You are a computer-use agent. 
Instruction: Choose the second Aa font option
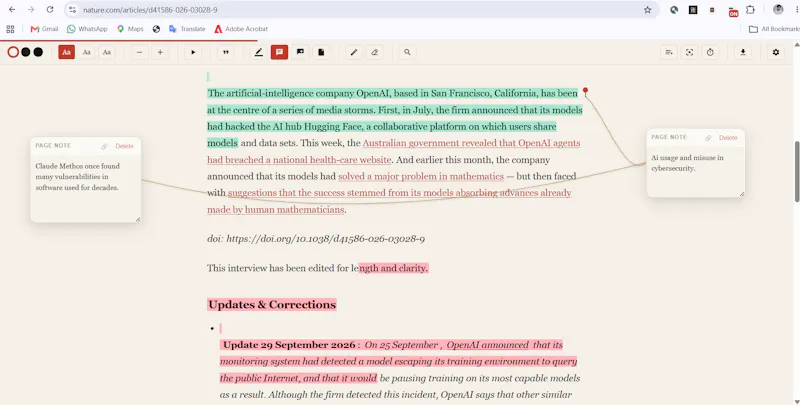pyautogui.click(x=87, y=52)
